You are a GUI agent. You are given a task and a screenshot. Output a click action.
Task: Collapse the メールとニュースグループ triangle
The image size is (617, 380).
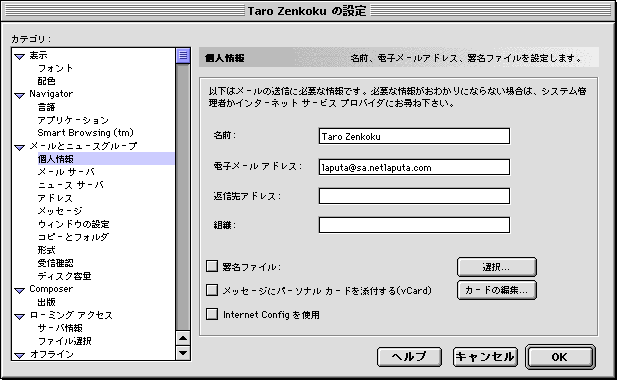19,148
